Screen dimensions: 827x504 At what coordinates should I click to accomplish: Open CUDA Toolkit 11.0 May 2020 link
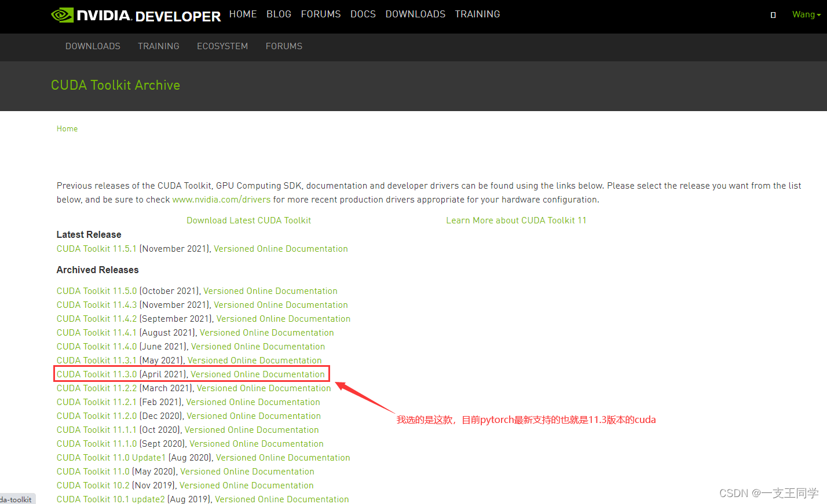(x=93, y=472)
